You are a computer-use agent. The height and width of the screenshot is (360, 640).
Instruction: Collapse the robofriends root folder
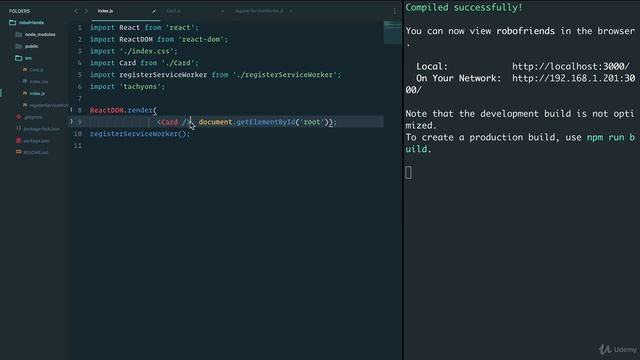(x=27, y=22)
